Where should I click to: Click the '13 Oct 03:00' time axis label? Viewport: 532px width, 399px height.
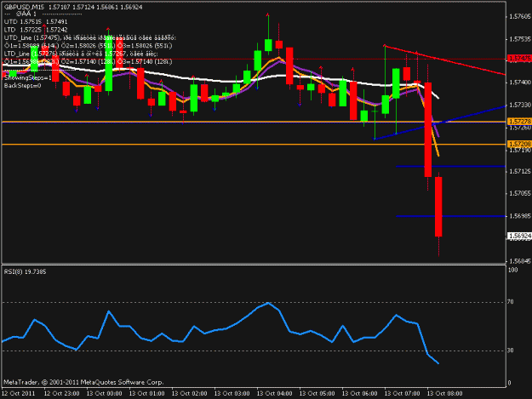pyautogui.click(x=232, y=394)
